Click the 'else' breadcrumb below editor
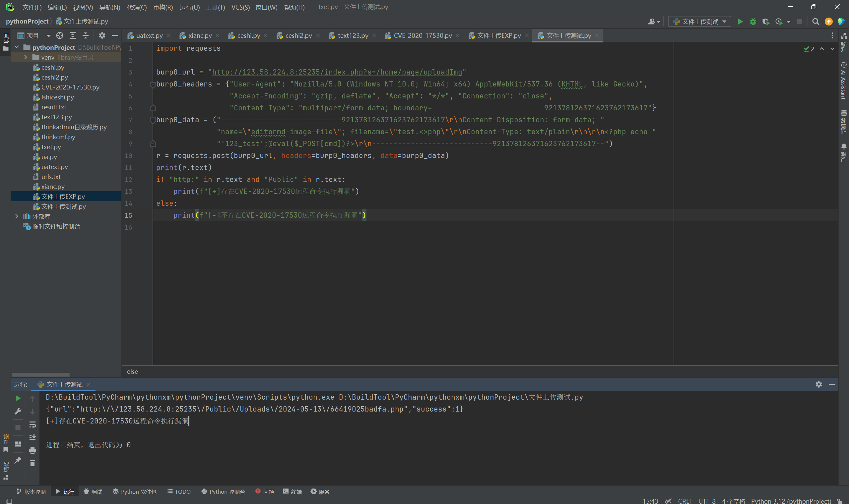The image size is (849, 504). click(132, 371)
